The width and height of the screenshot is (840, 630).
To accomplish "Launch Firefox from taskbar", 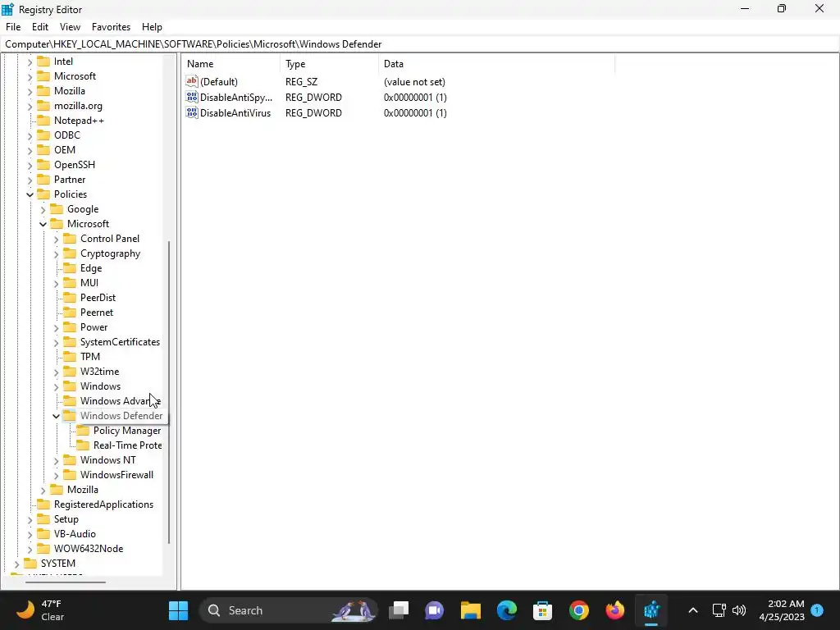I will pos(615,610).
